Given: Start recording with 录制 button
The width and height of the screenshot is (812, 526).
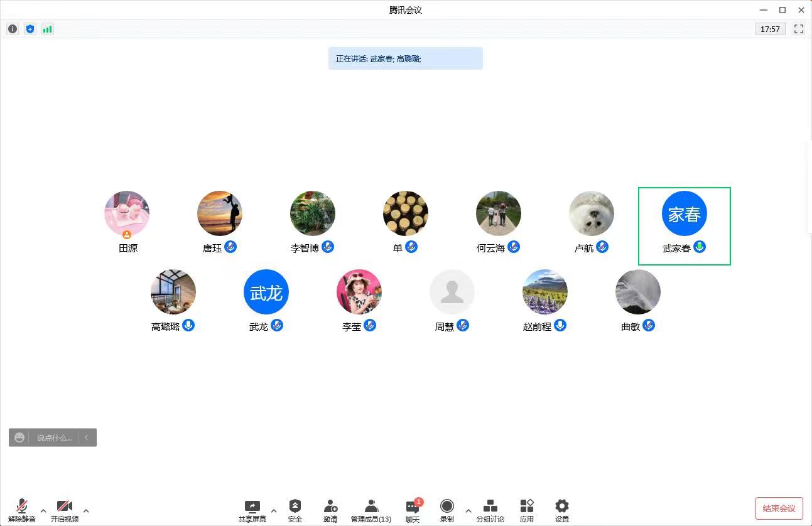Looking at the screenshot, I should coord(447,510).
